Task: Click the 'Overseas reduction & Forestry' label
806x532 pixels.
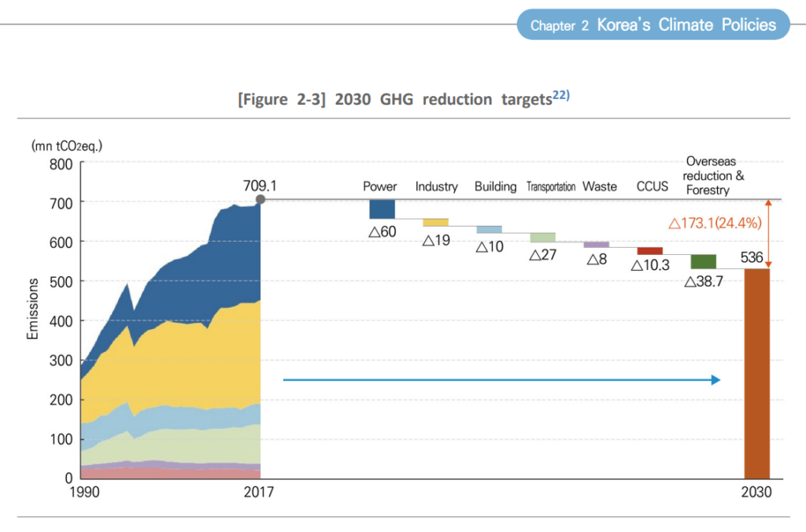Action: point(713,175)
